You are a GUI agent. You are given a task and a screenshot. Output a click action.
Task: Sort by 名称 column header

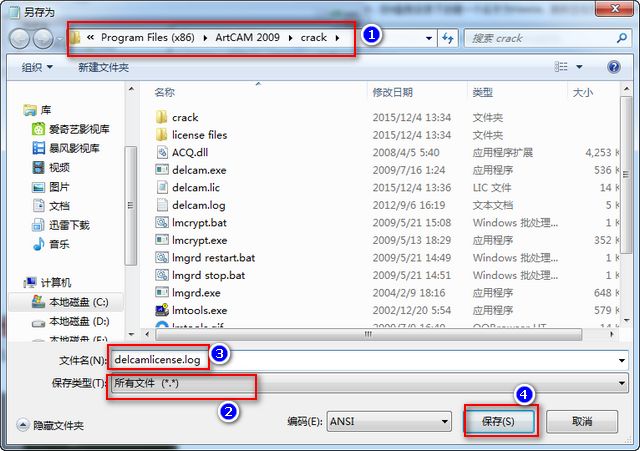click(164, 92)
